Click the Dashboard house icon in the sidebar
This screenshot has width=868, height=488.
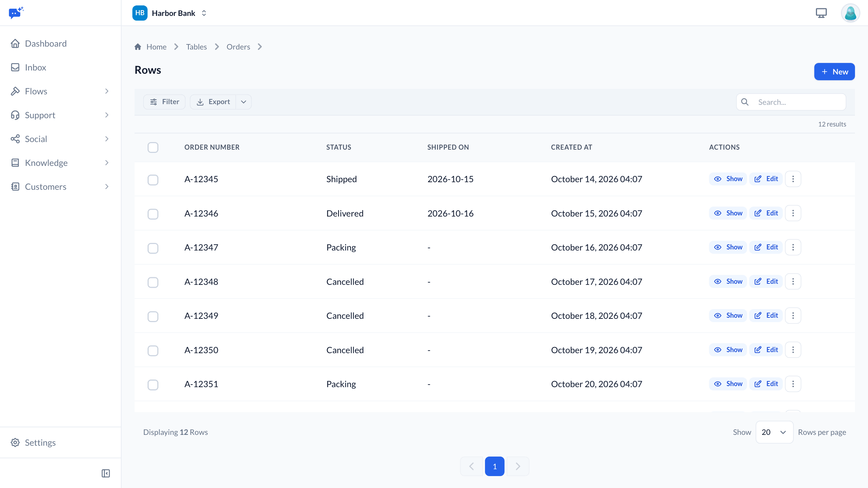pyautogui.click(x=15, y=44)
